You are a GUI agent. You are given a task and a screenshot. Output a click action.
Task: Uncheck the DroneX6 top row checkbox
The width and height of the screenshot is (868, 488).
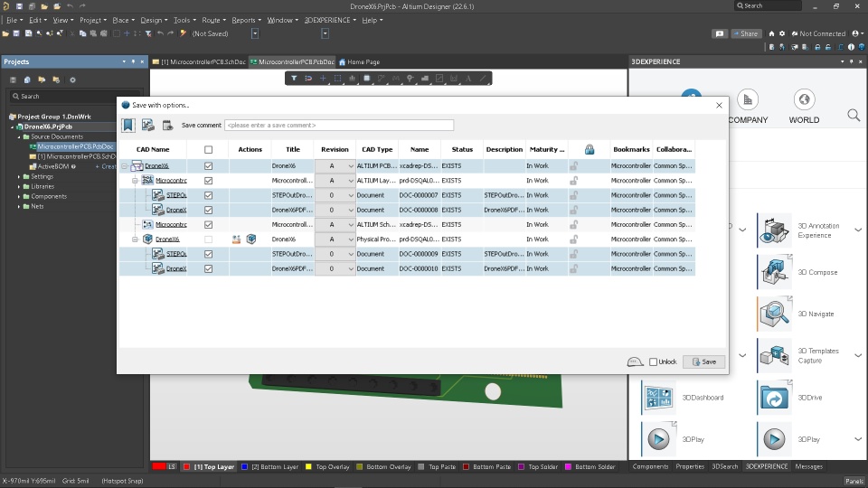click(x=208, y=166)
